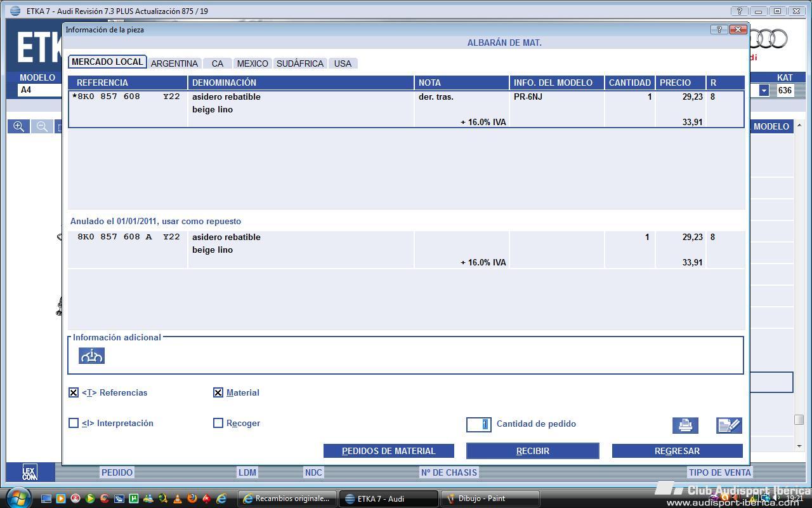812x508 pixels.
Task: Click the print icon button
Action: (x=685, y=425)
